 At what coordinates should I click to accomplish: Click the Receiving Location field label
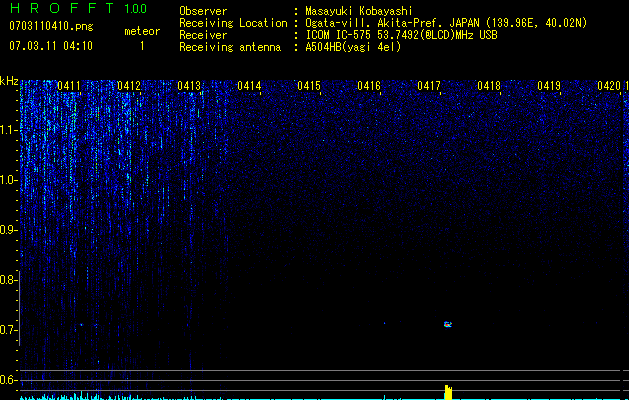[233, 23]
